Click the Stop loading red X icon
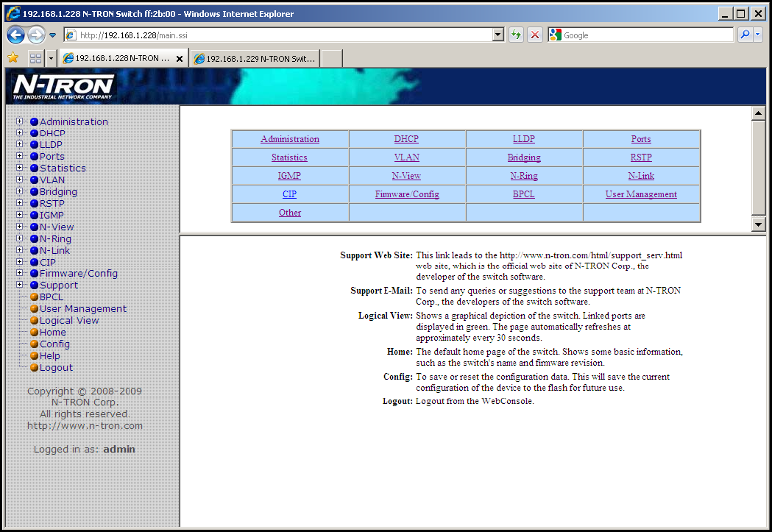 coord(535,35)
